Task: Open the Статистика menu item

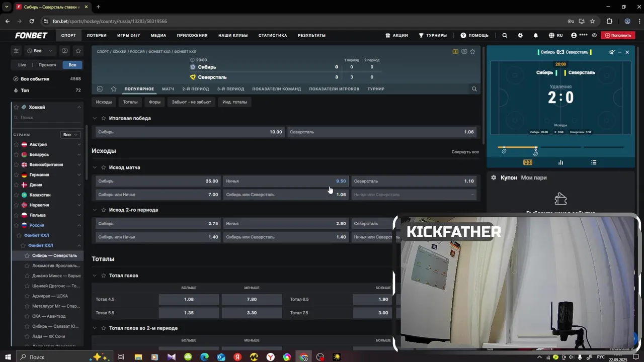Action: tap(273, 35)
